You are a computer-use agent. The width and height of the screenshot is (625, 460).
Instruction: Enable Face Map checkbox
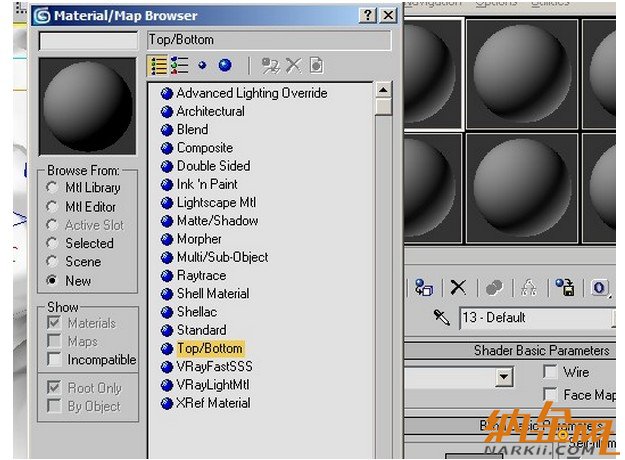click(x=550, y=395)
